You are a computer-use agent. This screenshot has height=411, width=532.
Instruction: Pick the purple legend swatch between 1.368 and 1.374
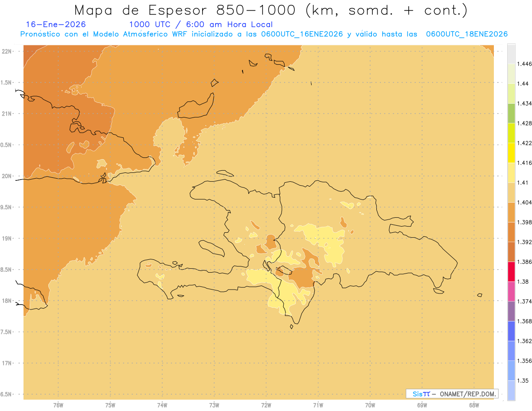[x=511, y=311]
